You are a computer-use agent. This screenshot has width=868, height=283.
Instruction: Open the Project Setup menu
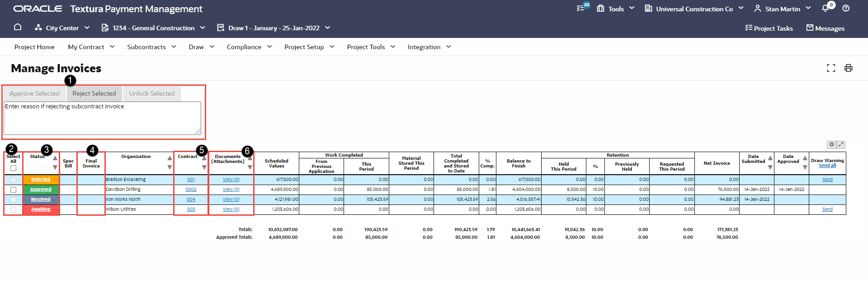310,47
